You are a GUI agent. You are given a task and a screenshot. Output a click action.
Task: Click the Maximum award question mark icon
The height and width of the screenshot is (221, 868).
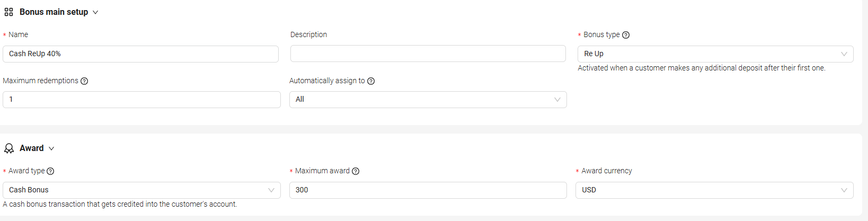pyautogui.click(x=356, y=171)
